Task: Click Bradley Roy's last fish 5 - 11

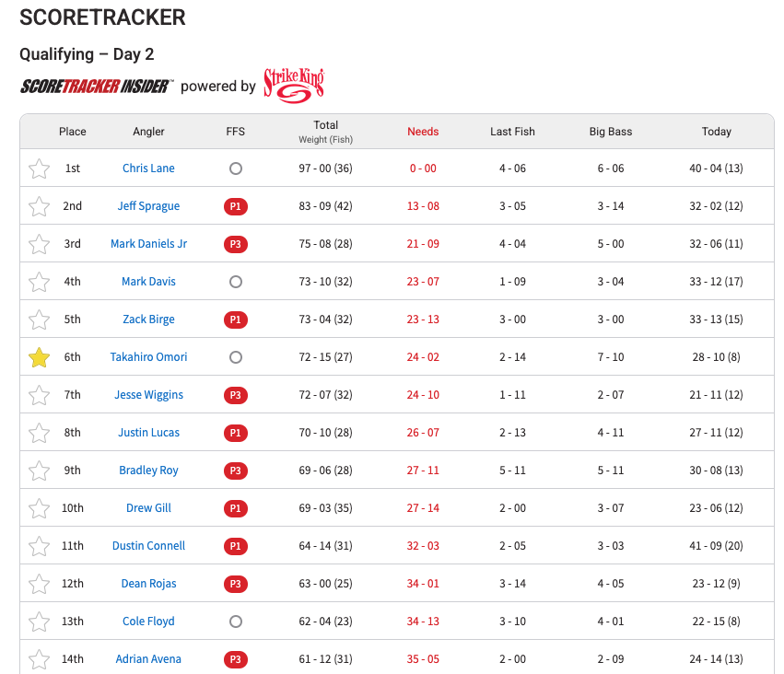Action: 512,471
